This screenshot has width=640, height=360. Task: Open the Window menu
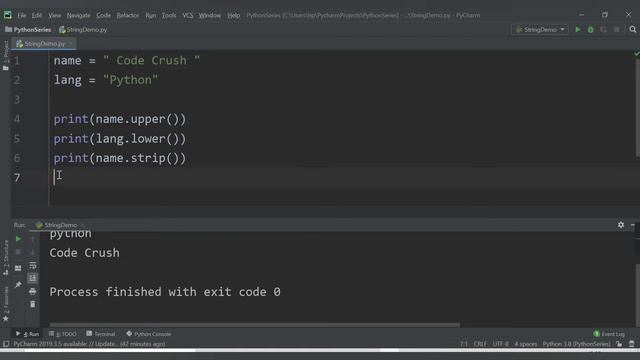tap(210, 15)
